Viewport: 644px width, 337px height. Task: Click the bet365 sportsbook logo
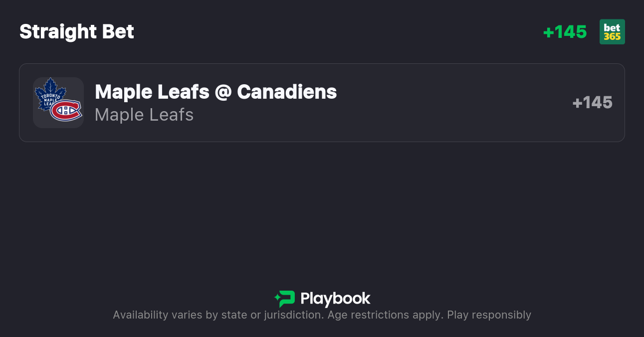tap(612, 32)
